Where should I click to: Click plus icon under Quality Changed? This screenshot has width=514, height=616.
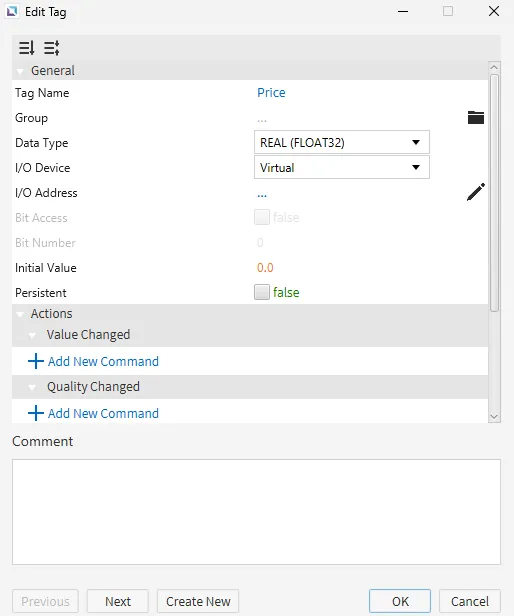pyautogui.click(x=36, y=413)
